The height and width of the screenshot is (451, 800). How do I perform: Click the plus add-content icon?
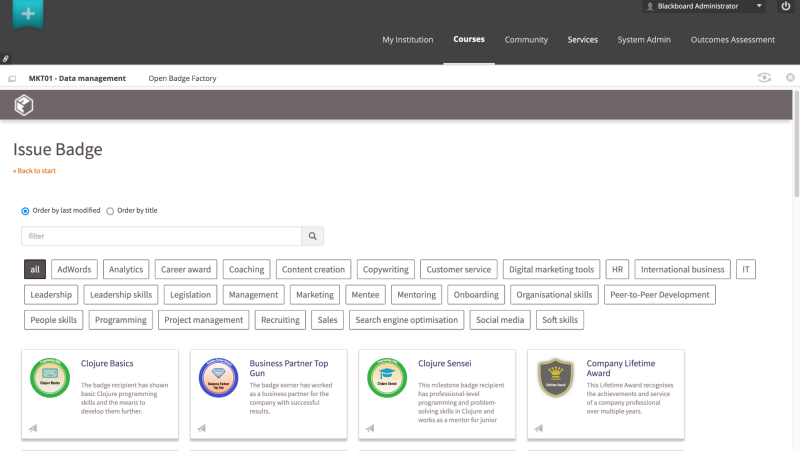[28, 14]
